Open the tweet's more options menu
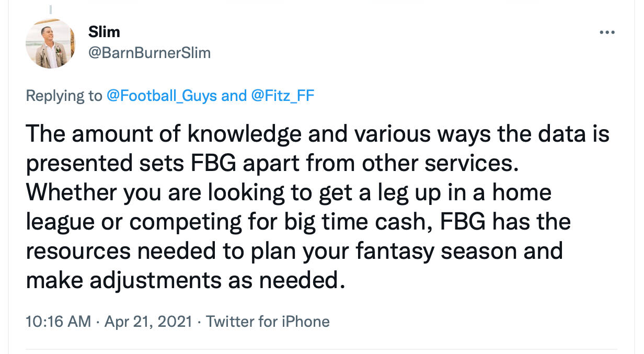 (x=606, y=32)
